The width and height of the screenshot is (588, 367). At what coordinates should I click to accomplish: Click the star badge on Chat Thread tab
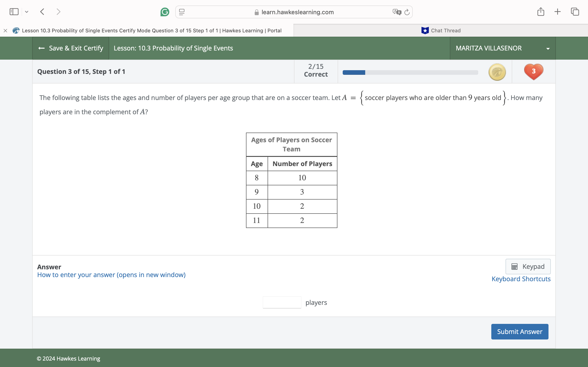(425, 30)
